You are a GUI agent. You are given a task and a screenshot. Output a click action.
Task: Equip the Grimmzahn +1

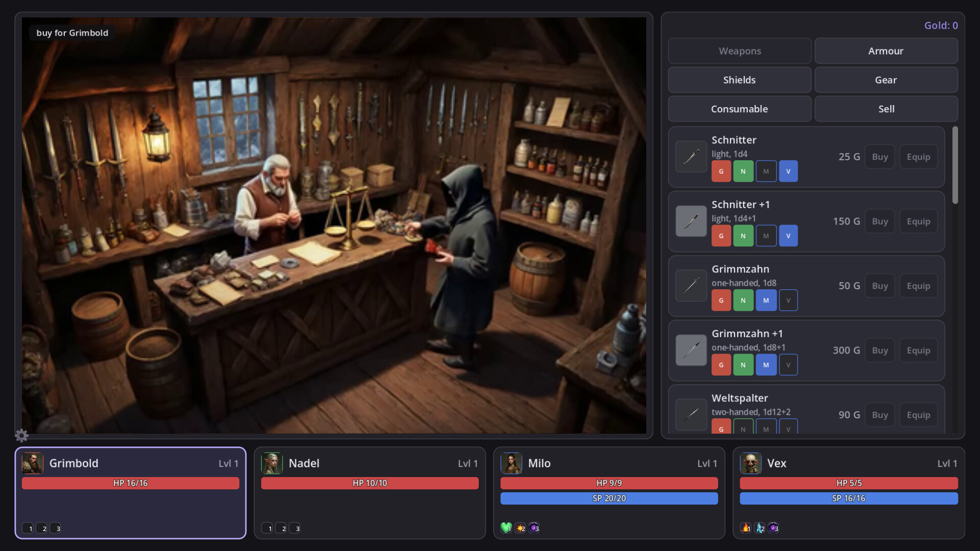(x=919, y=350)
